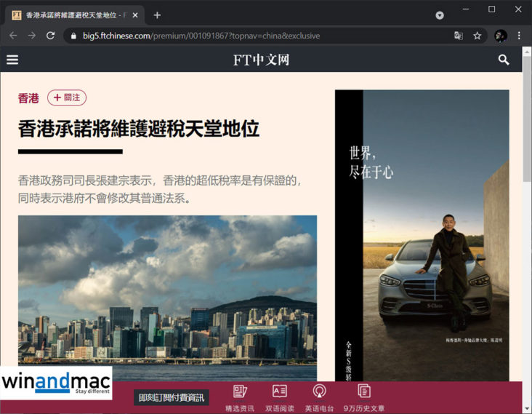
Task: Click the FT中文网 logo
Action: [x=261, y=60]
